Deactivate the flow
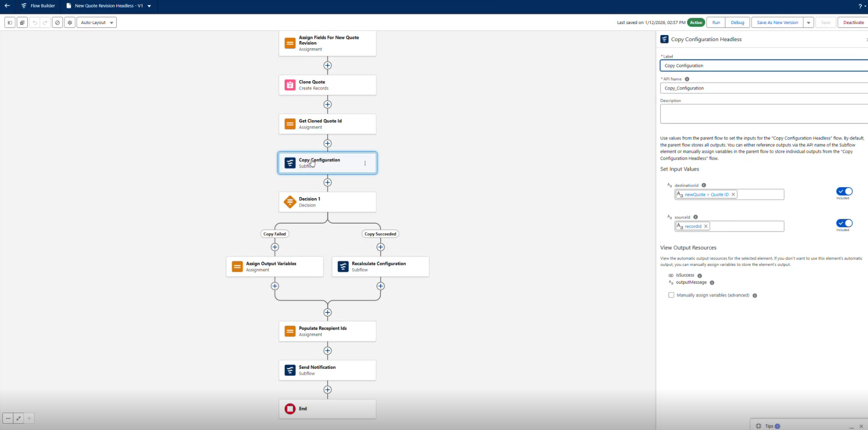Image resolution: width=868 pixels, height=430 pixels. click(x=853, y=22)
